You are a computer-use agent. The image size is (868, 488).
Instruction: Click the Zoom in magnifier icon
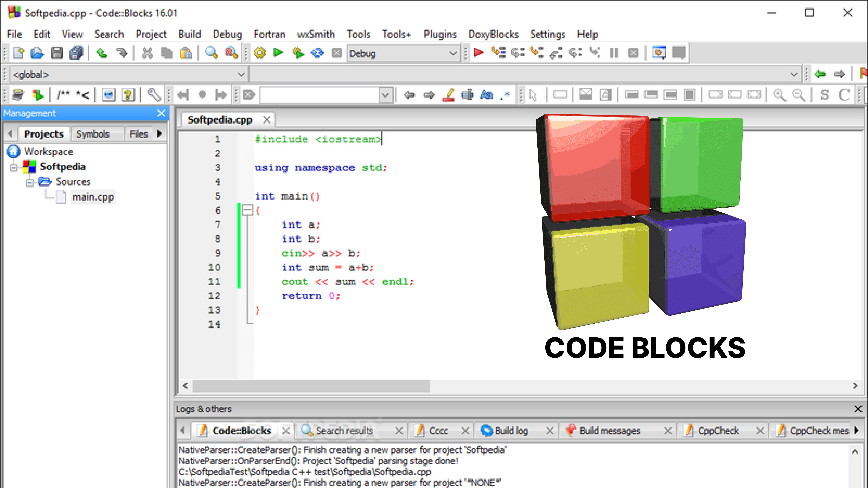pos(779,95)
